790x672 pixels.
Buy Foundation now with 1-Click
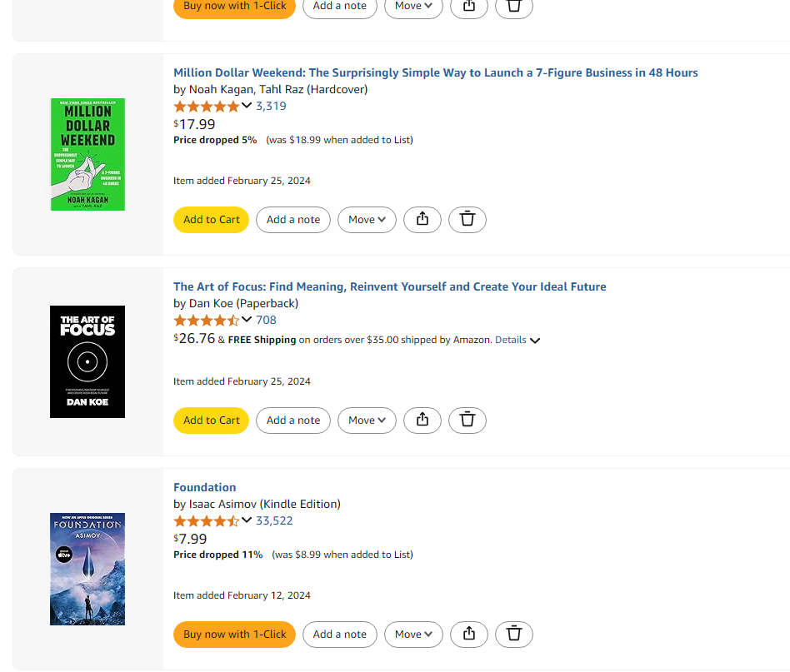[x=235, y=635]
